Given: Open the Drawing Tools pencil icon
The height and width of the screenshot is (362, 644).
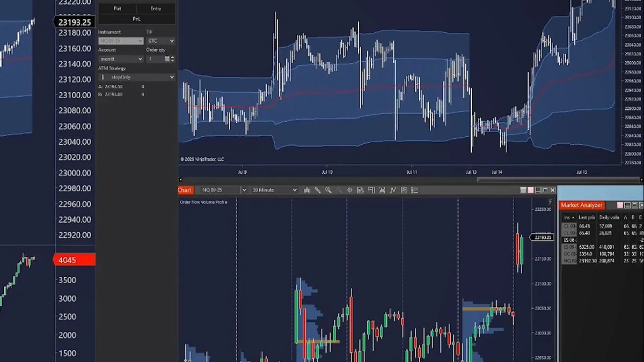Looking at the screenshot, I should (317, 190).
